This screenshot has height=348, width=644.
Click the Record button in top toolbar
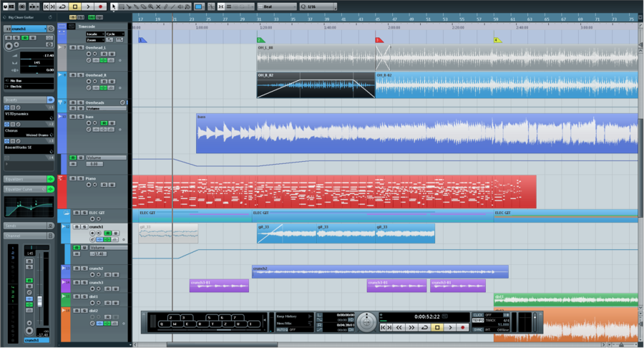click(100, 6)
